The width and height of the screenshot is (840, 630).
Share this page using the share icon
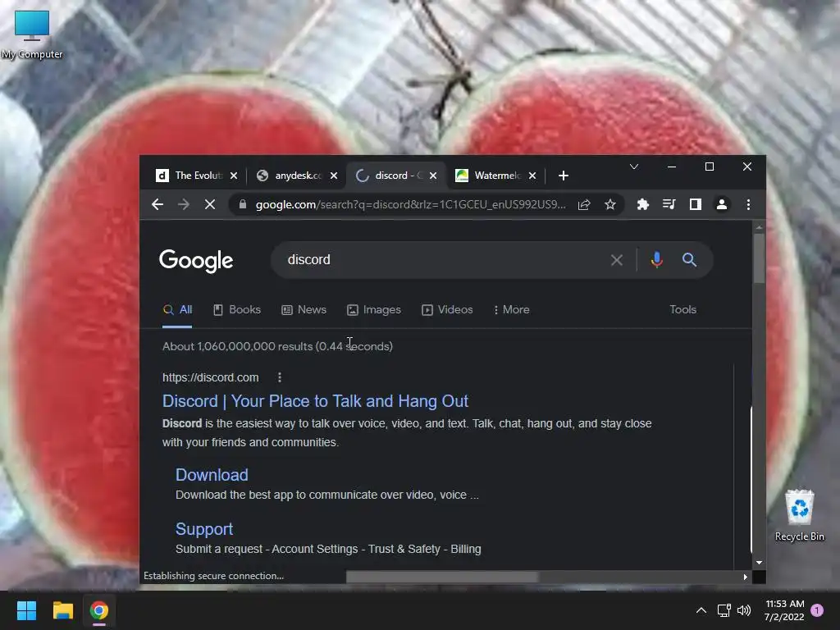coord(584,204)
